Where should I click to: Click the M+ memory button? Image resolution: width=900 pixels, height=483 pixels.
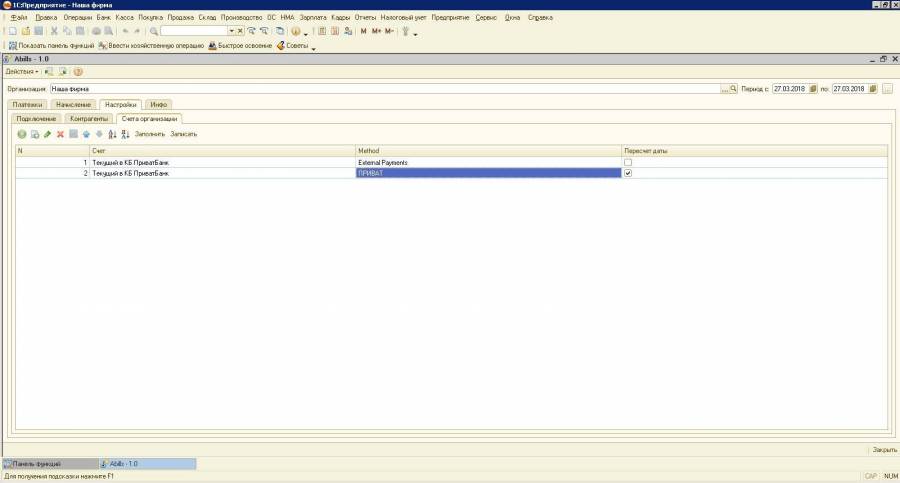[376, 31]
